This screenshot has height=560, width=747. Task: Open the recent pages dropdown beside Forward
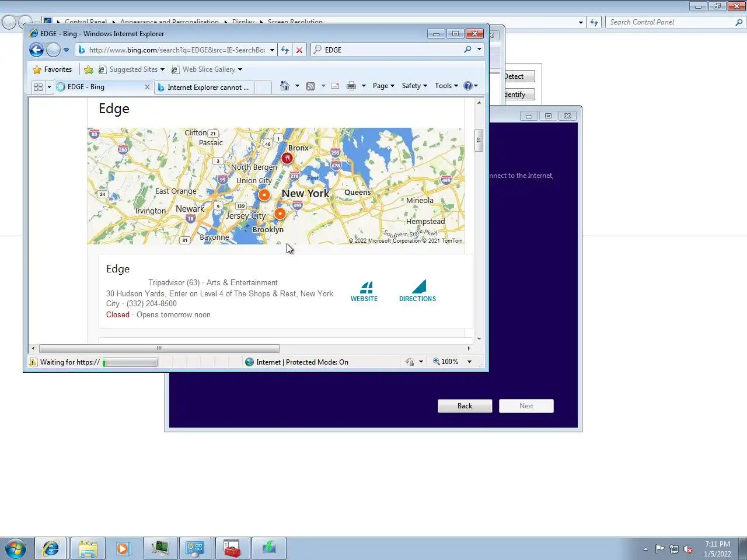[x=66, y=50]
